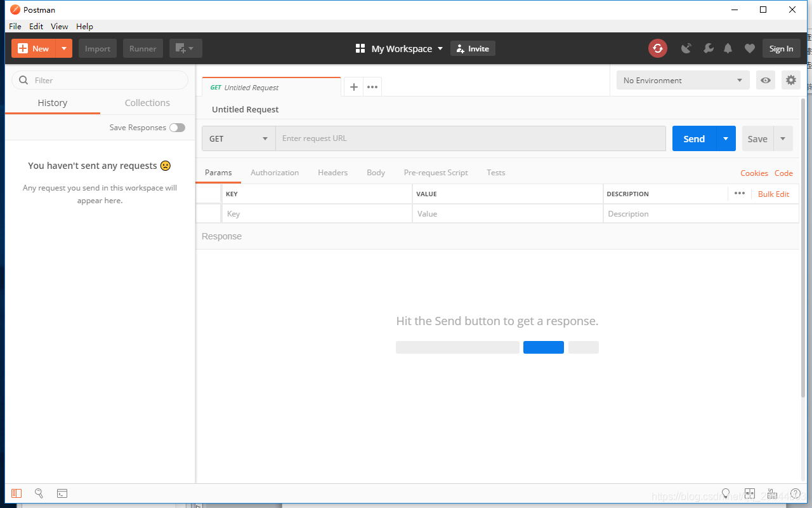Click the red sync status icon
The width and height of the screenshot is (812, 508).
(658, 48)
